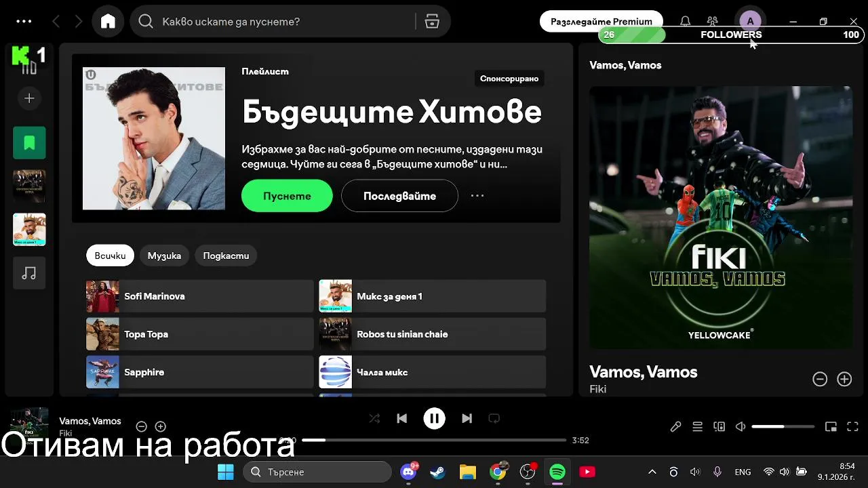Show hidden system tray icons
The height and width of the screenshot is (488, 868).
[x=652, y=472]
